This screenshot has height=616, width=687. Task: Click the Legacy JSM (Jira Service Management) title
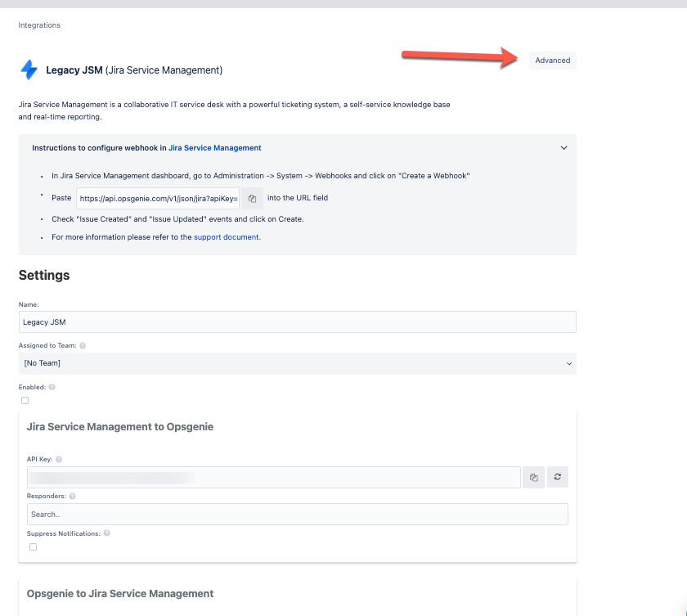click(134, 70)
